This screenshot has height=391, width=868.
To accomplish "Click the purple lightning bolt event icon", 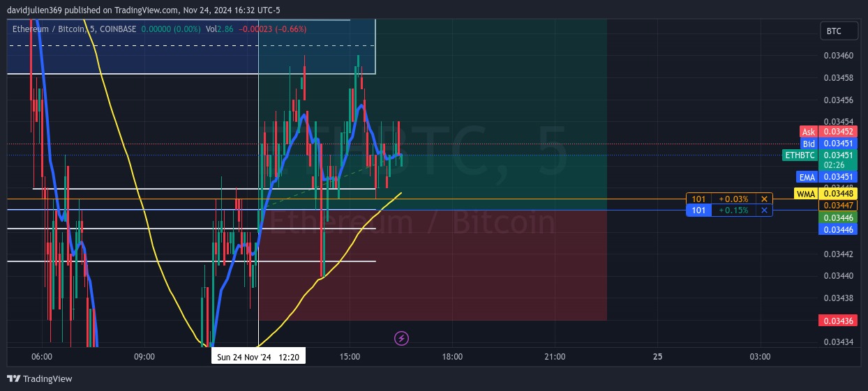I will (x=401, y=339).
